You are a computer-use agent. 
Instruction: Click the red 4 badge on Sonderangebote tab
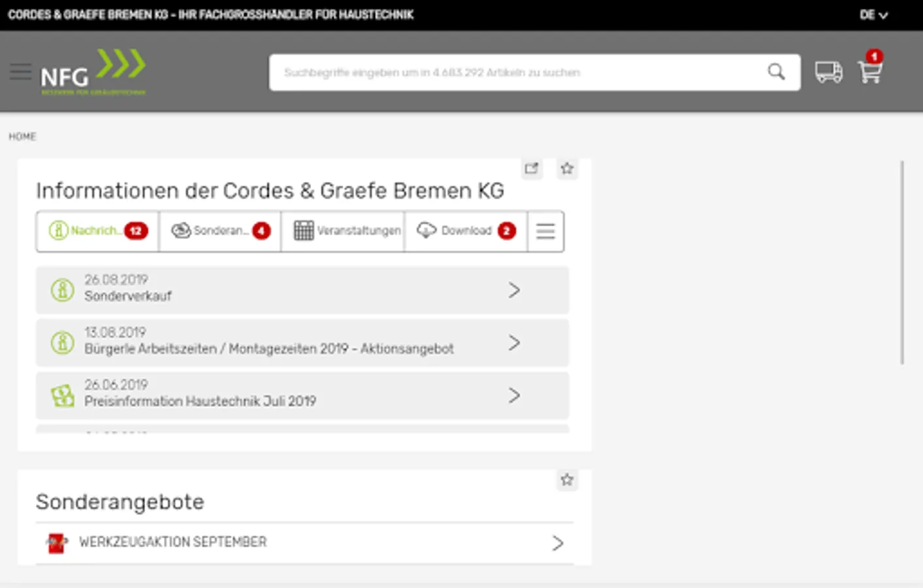[x=261, y=231]
